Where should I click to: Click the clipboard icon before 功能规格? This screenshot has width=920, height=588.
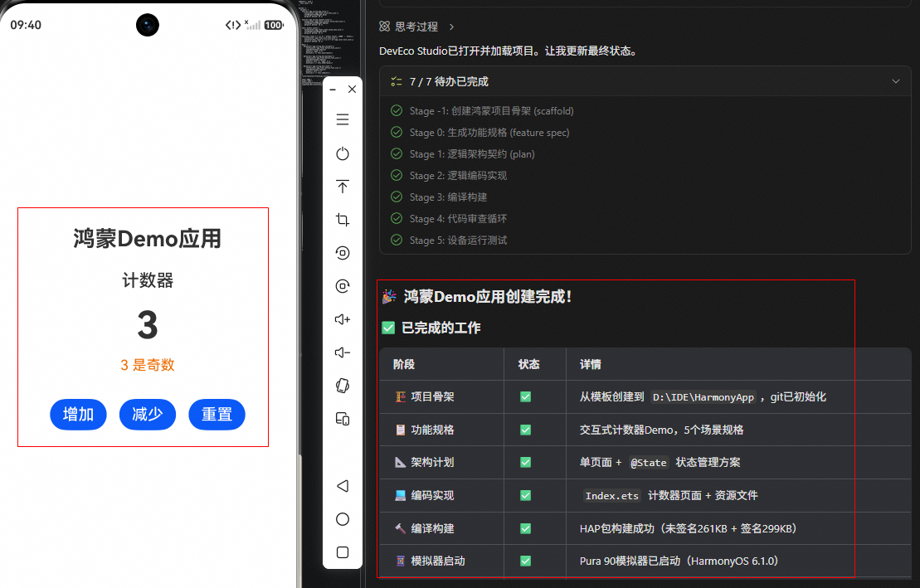click(400, 430)
